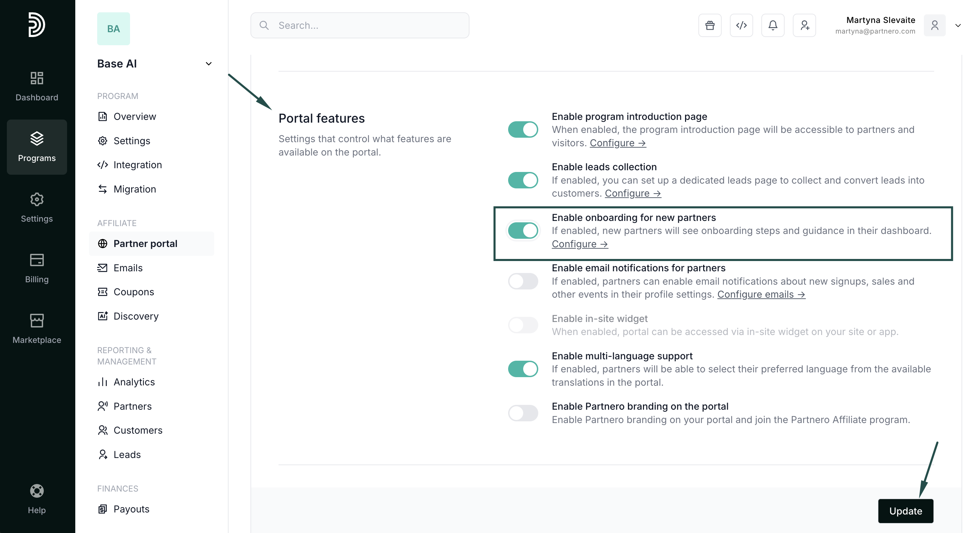Follow the Configure emails link
The height and width of the screenshot is (533, 980).
point(761,294)
